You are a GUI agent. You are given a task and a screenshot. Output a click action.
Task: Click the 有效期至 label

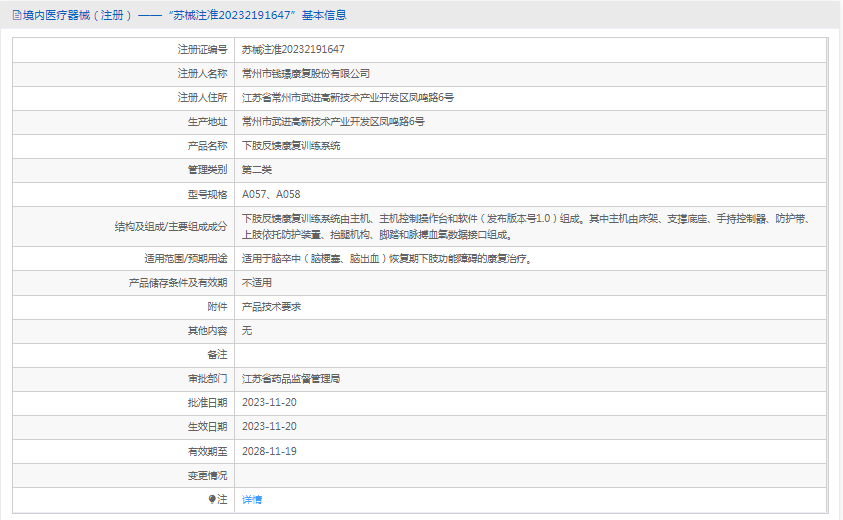coord(207,451)
